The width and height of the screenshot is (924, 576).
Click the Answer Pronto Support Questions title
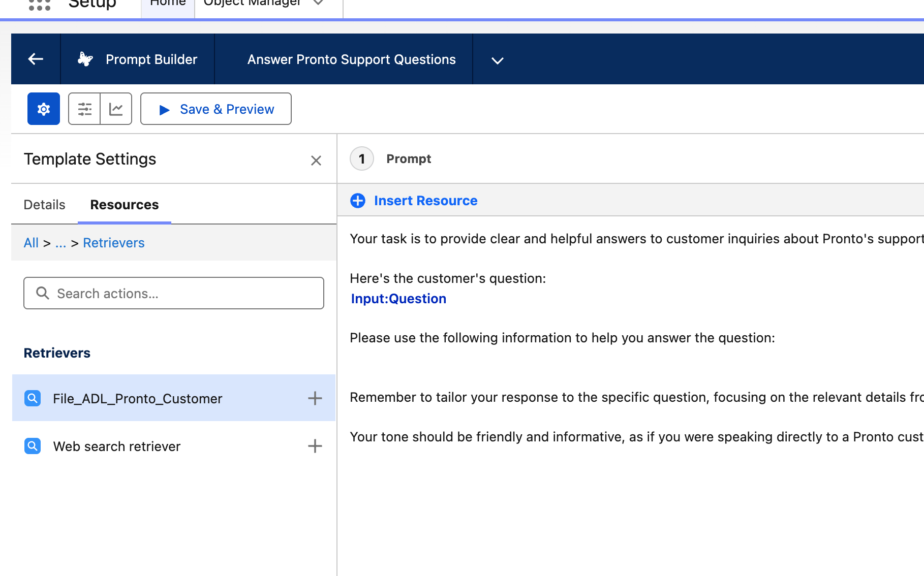pos(352,59)
